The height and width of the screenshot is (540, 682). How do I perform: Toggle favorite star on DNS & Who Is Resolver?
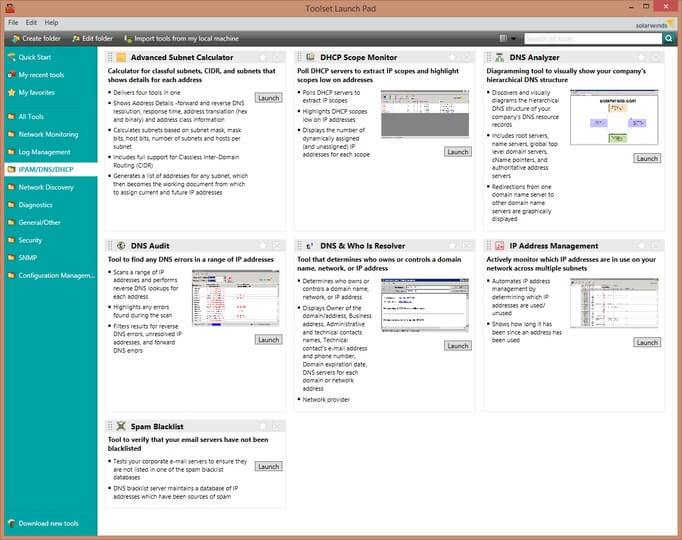(x=452, y=246)
